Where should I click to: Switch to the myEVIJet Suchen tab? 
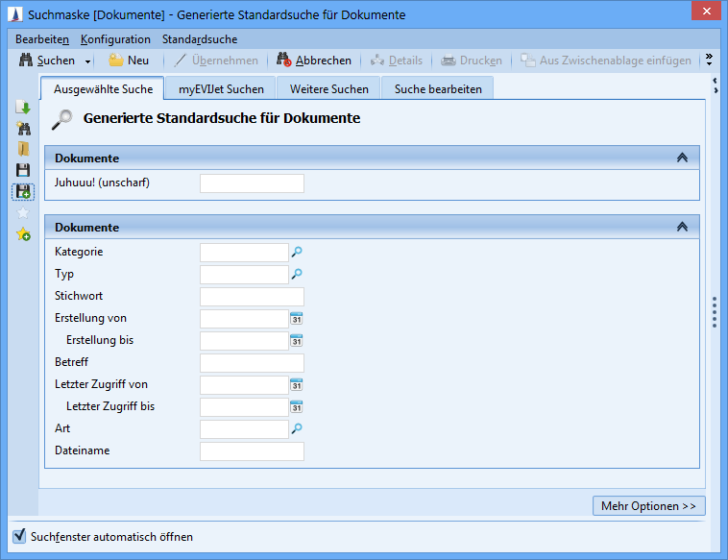[x=221, y=89]
